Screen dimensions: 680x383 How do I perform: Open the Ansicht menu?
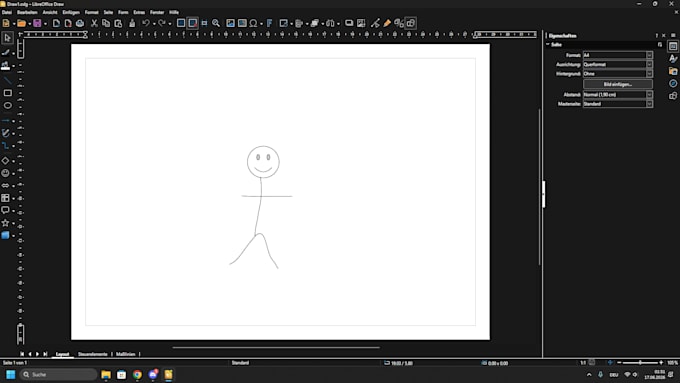point(50,12)
